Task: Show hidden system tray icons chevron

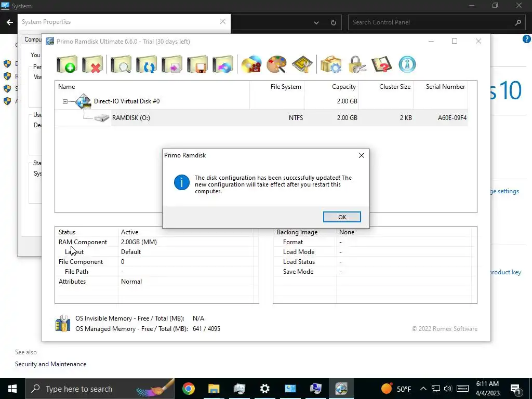Action: (x=423, y=389)
